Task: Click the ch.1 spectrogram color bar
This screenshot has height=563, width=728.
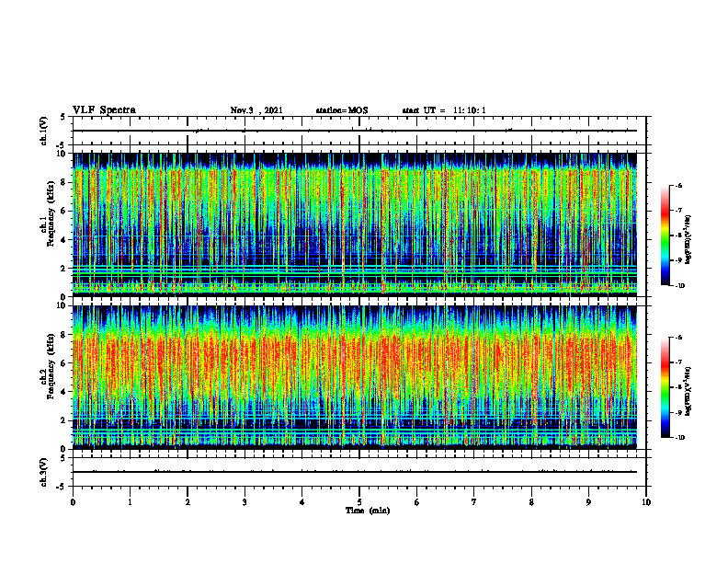Action: (x=665, y=236)
